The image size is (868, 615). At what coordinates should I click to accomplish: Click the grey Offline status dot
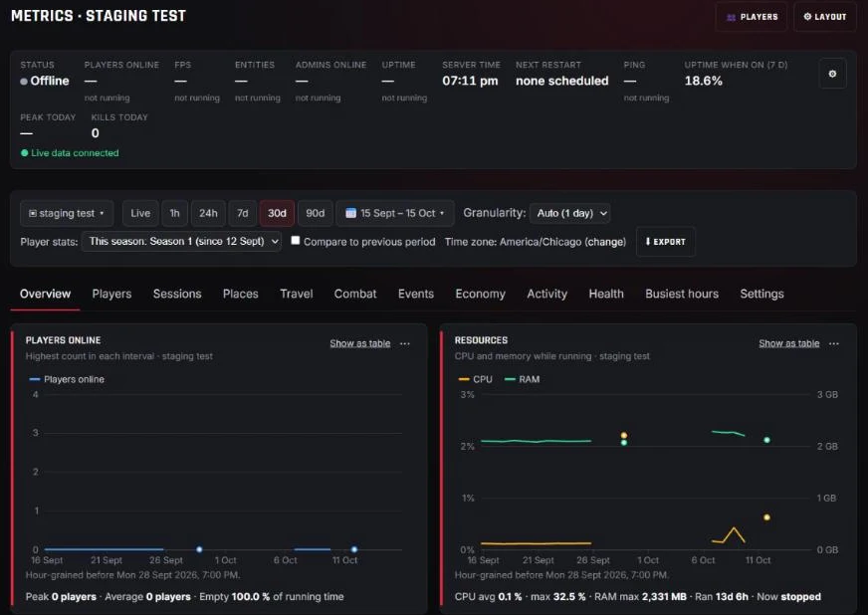pos(24,82)
